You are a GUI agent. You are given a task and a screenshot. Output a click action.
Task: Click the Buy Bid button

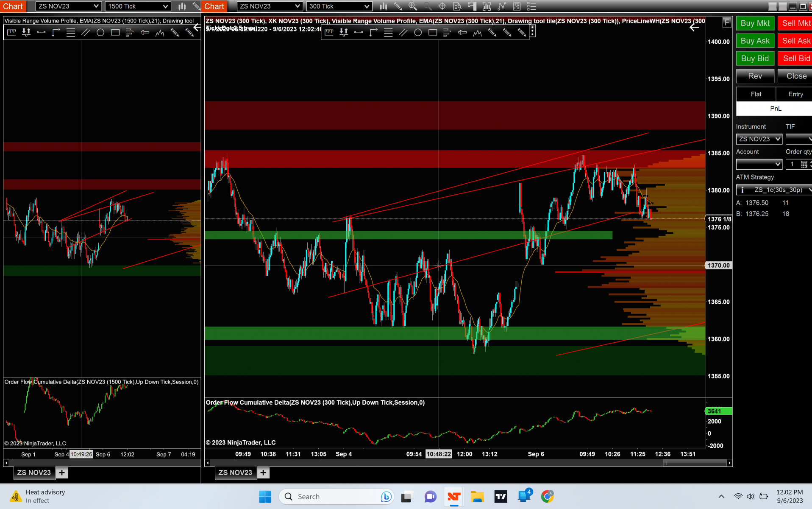click(755, 59)
